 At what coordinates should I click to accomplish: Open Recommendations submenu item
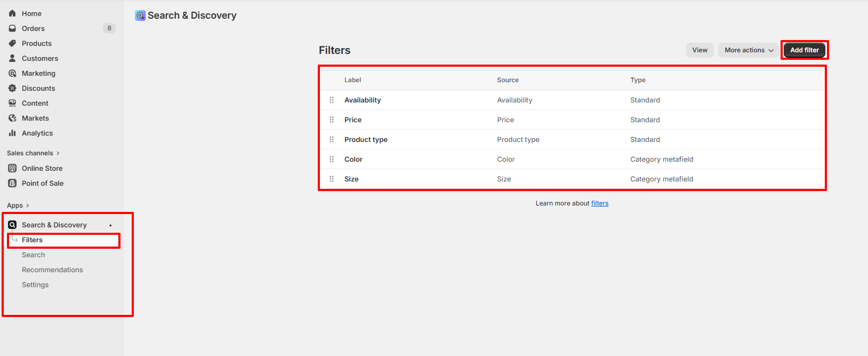(x=52, y=270)
